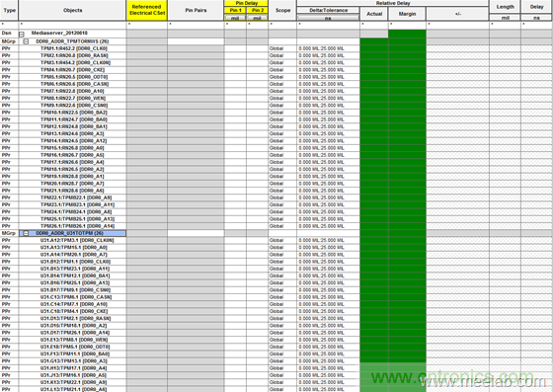
Task: Click the Scope Global cell for TPM2.1:RN20.8
Action: pyautogui.click(x=282, y=55)
